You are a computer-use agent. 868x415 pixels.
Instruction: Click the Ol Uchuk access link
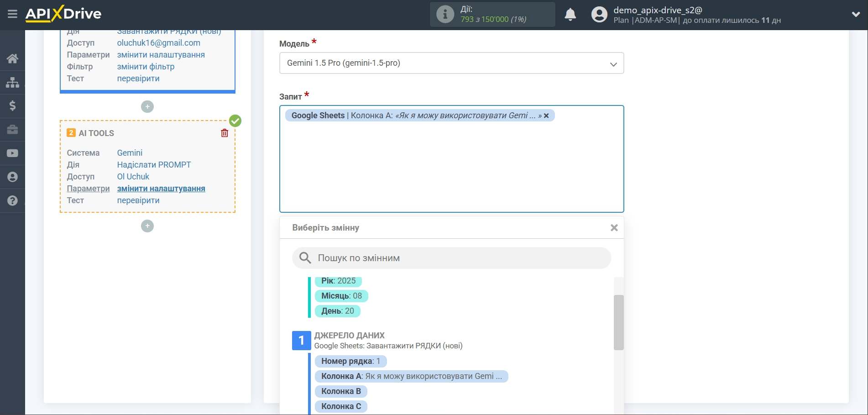(133, 177)
